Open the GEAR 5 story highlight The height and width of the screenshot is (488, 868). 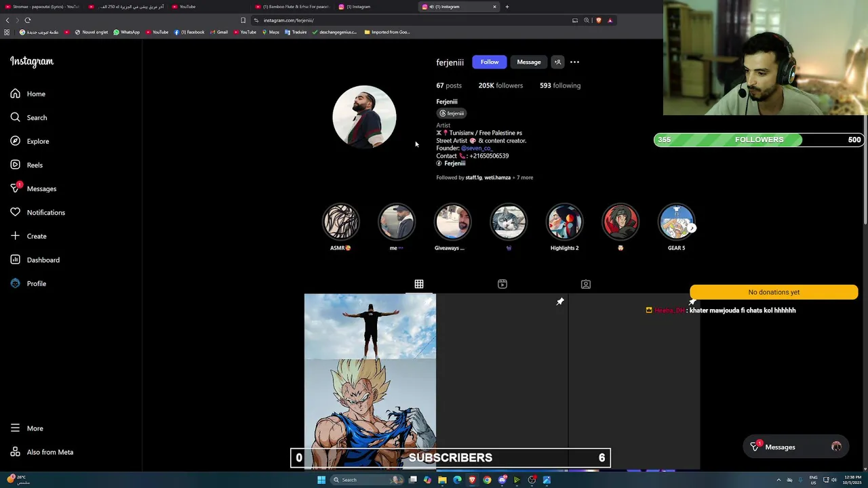(x=676, y=222)
